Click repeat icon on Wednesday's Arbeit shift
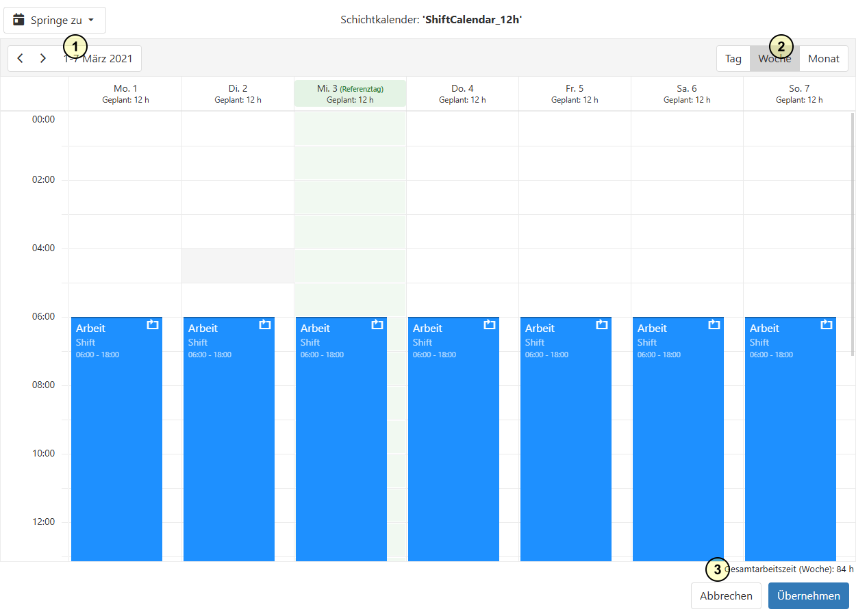This screenshot has width=856, height=616. click(x=377, y=324)
